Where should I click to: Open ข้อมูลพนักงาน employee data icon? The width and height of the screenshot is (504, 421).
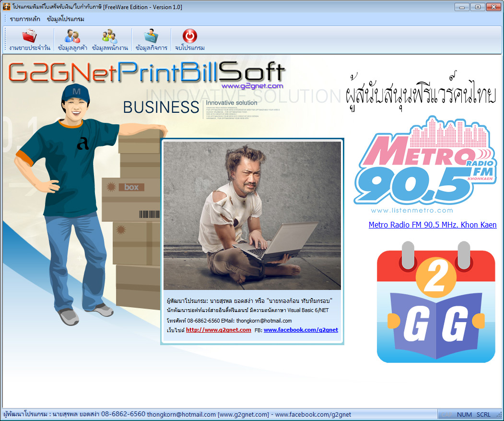point(110,40)
